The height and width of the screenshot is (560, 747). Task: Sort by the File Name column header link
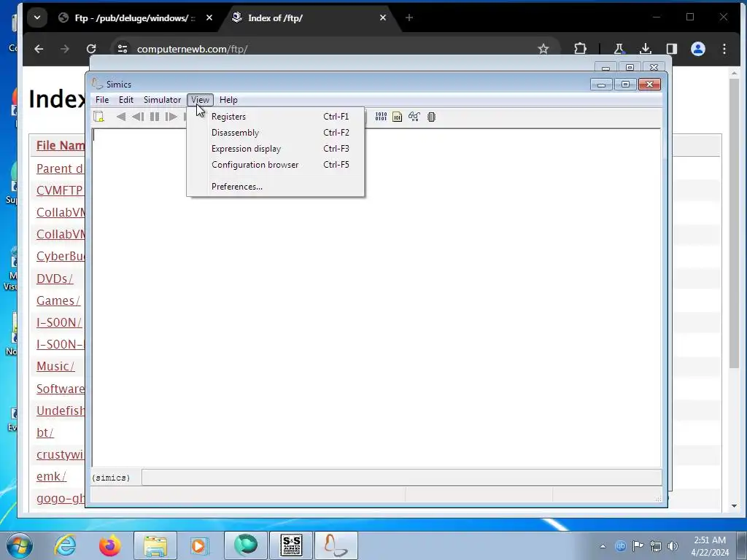point(60,145)
